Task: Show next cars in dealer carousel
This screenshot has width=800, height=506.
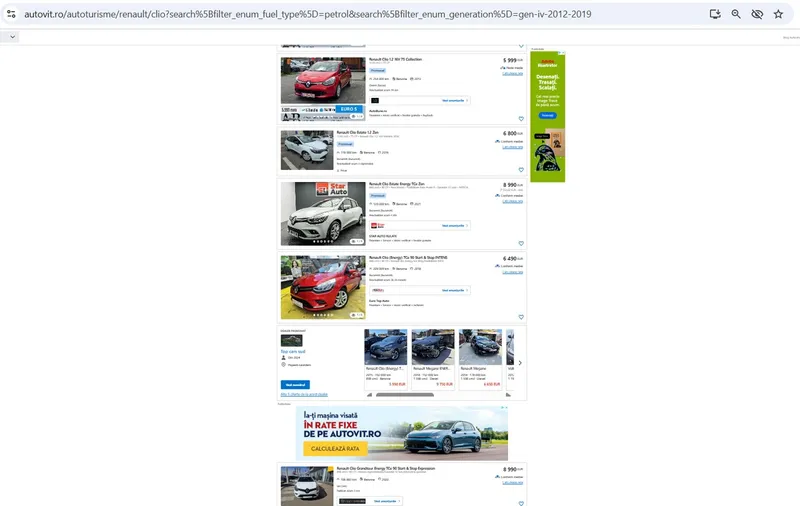Action: point(520,363)
